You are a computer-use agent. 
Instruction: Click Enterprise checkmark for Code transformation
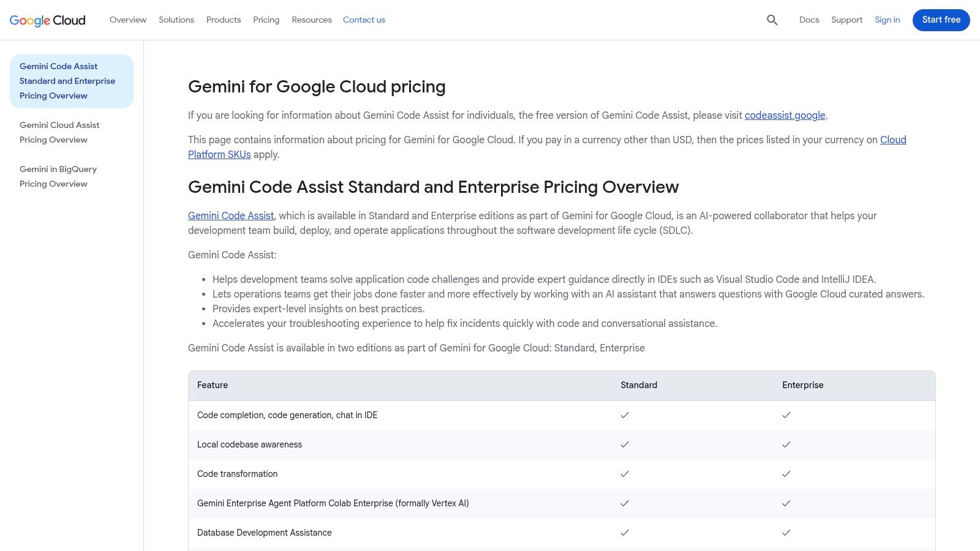coord(786,474)
